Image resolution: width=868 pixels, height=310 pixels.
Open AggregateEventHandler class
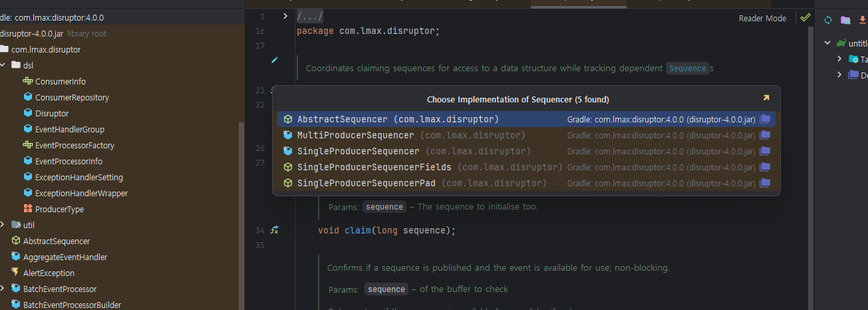pyautogui.click(x=65, y=257)
